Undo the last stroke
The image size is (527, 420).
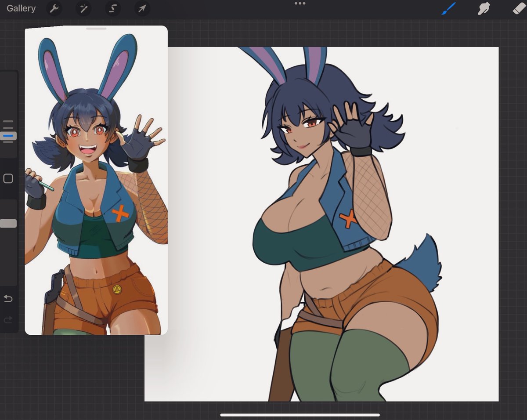tap(8, 299)
